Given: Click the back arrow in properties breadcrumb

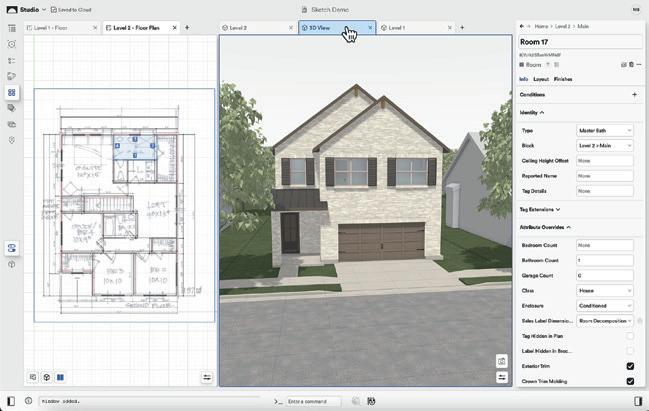Looking at the screenshot, I should pos(522,26).
